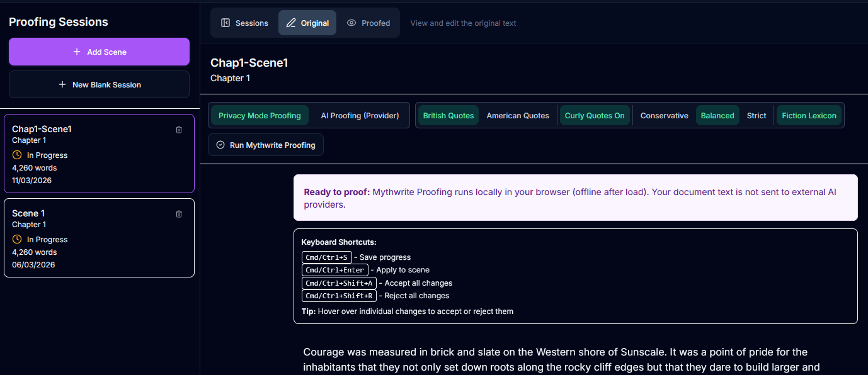
Task: Click the clock icon on the Scene 1 card
Action: tap(17, 239)
